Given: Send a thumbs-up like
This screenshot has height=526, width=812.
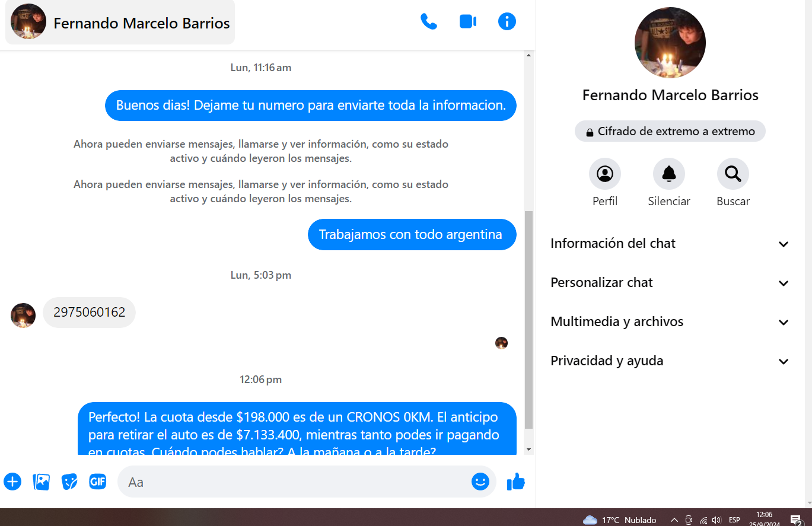Looking at the screenshot, I should [x=516, y=482].
